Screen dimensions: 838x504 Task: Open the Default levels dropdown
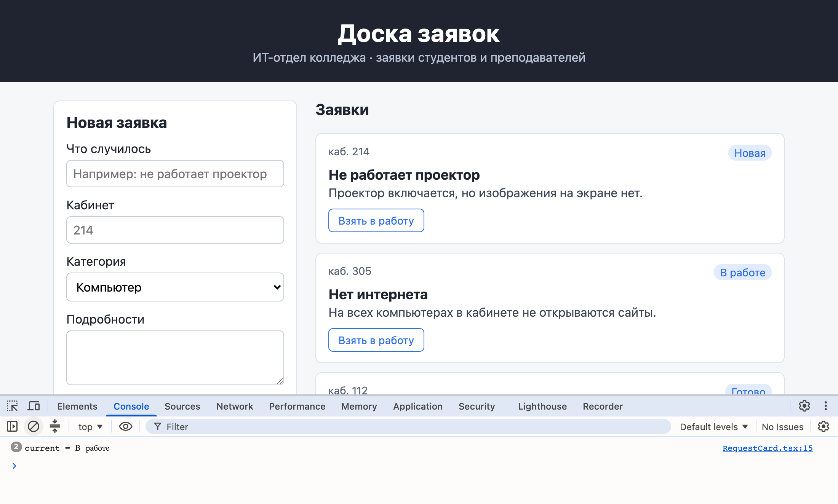pos(713,427)
